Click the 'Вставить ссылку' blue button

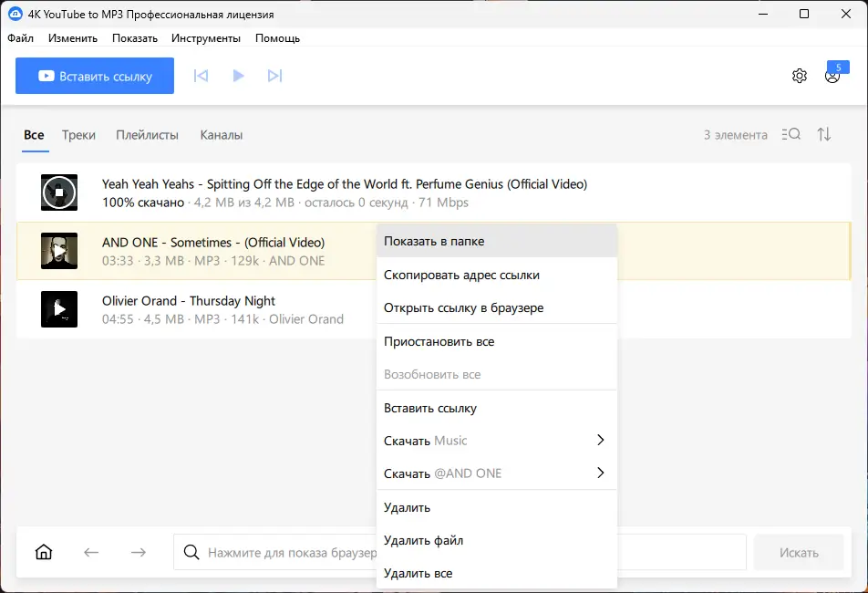[95, 77]
